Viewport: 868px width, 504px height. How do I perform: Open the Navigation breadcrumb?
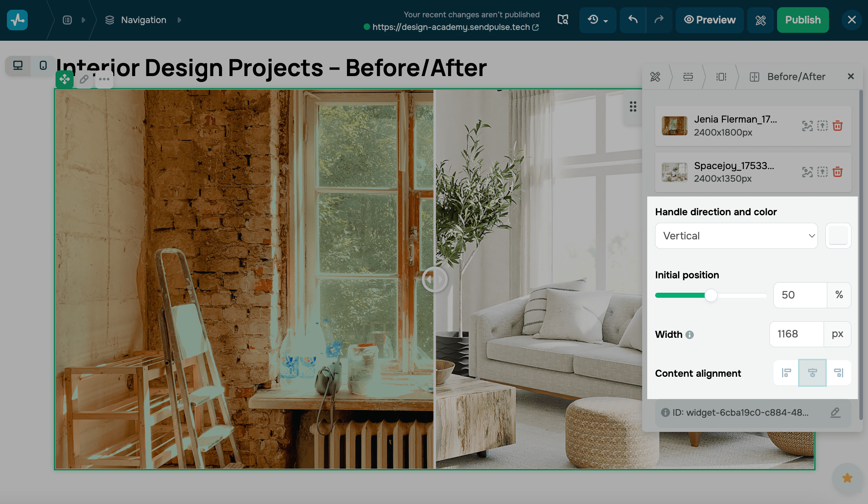[143, 20]
